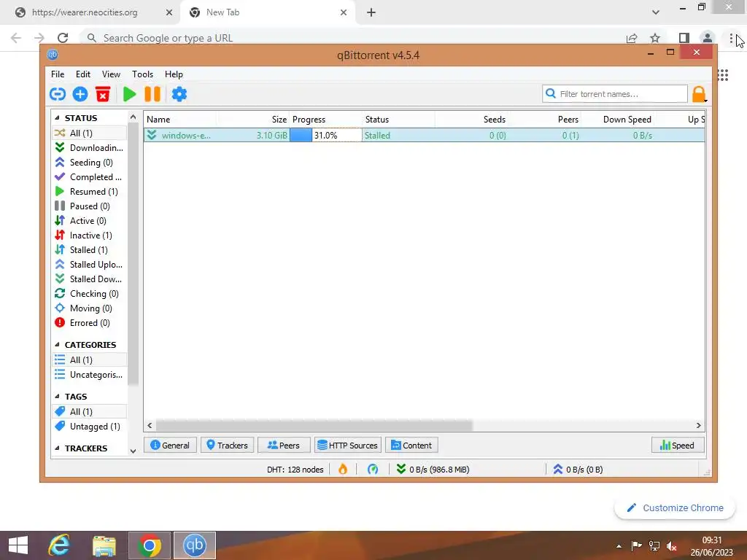Click the Filter torrent names field
The image size is (747, 560).
click(x=615, y=94)
